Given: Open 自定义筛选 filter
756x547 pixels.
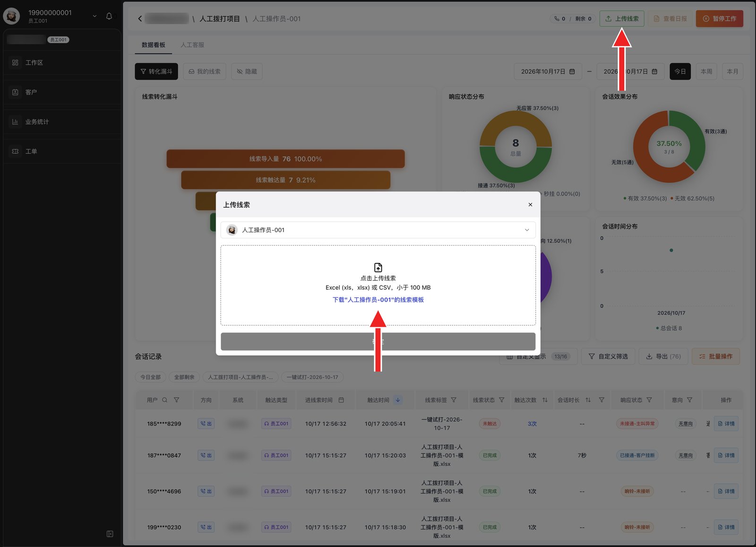Looking at the screenshot, I should pos(608,356).
